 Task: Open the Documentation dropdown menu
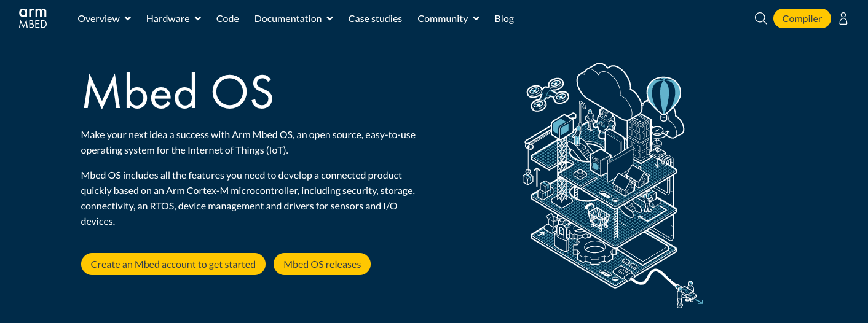[x=293, y=18]
